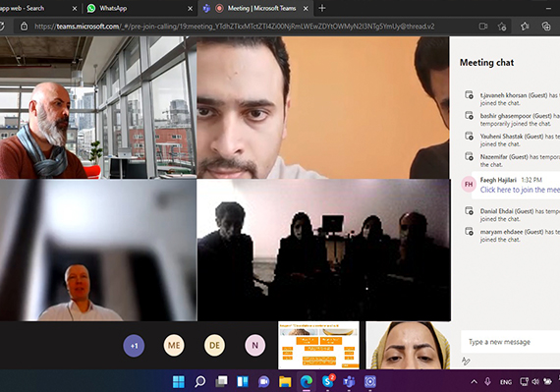Open File Explorer from the taskbar
The image size is (560, 392).
(x=285, y=381)
